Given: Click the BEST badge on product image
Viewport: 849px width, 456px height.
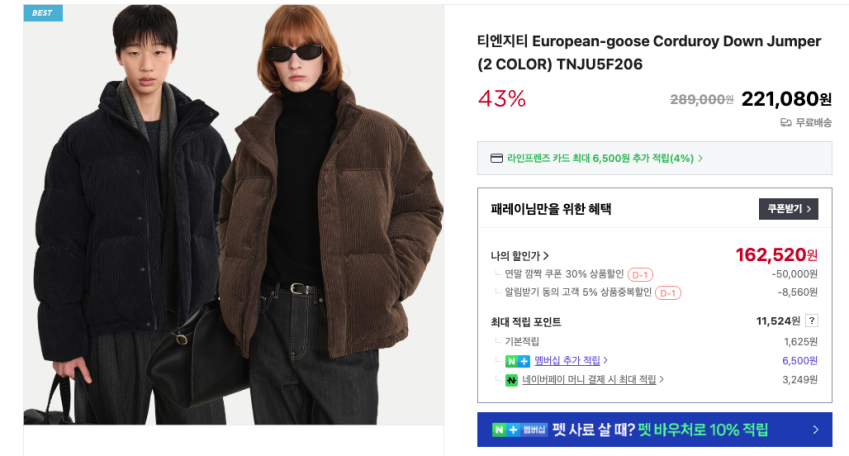Looking at the screenshot, I should [x=43, y=13].
